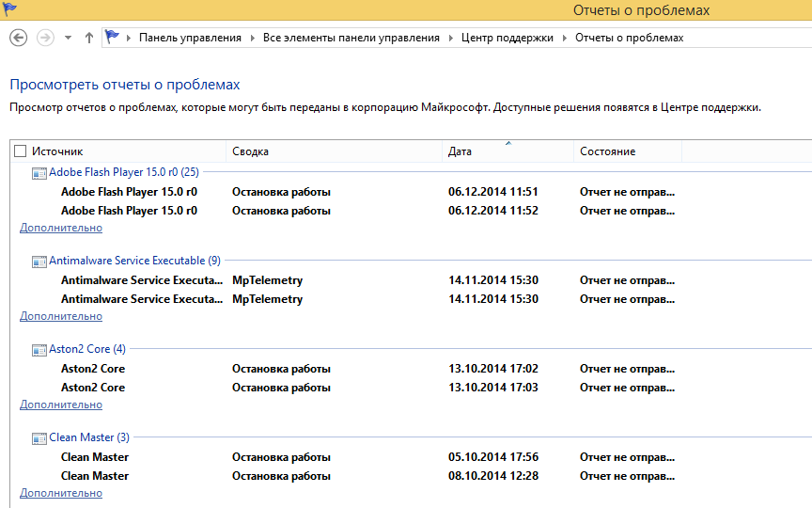Collapse the 'Aston2 Core (4)' group
Screen dimensions: 812x508
coord(87,349)
